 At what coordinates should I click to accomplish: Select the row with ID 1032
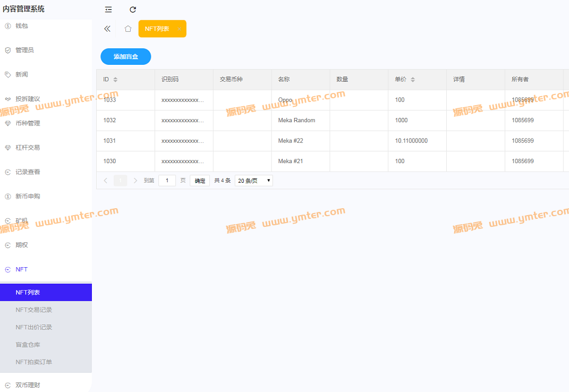pos(333,120)
